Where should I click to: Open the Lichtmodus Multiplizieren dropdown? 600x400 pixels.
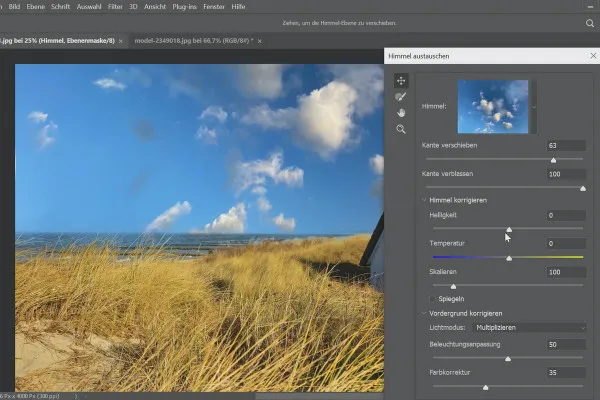click(x=529, y=328)
